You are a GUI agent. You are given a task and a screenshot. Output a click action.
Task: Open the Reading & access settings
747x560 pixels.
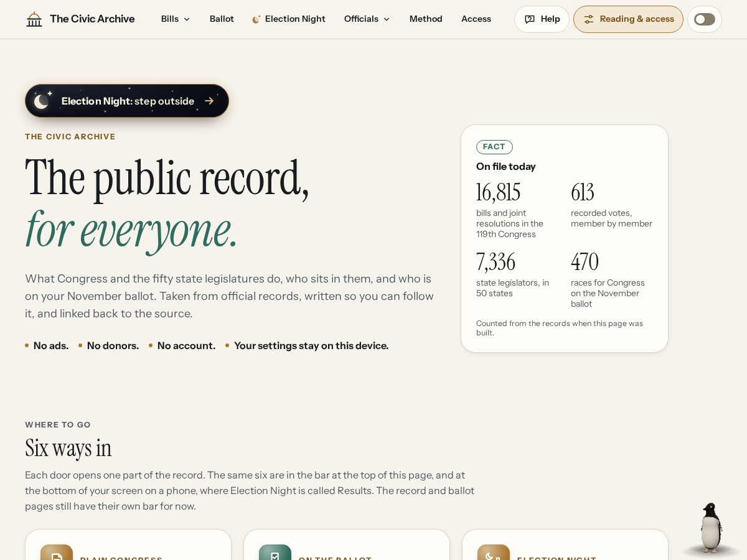pos(628,19)
